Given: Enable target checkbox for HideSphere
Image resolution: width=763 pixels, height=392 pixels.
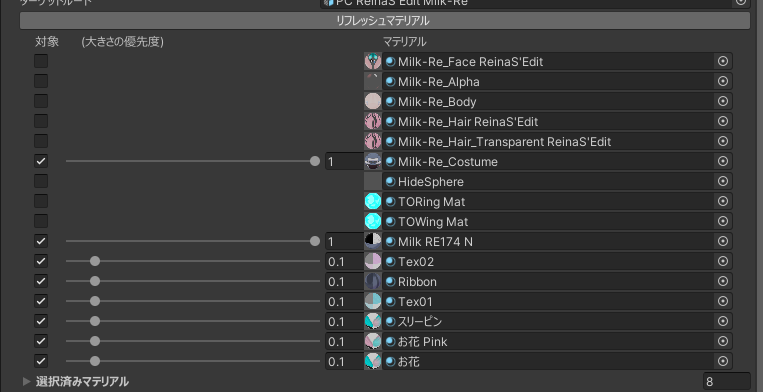Looking at the screenshot, I should (x=41, y=181).
